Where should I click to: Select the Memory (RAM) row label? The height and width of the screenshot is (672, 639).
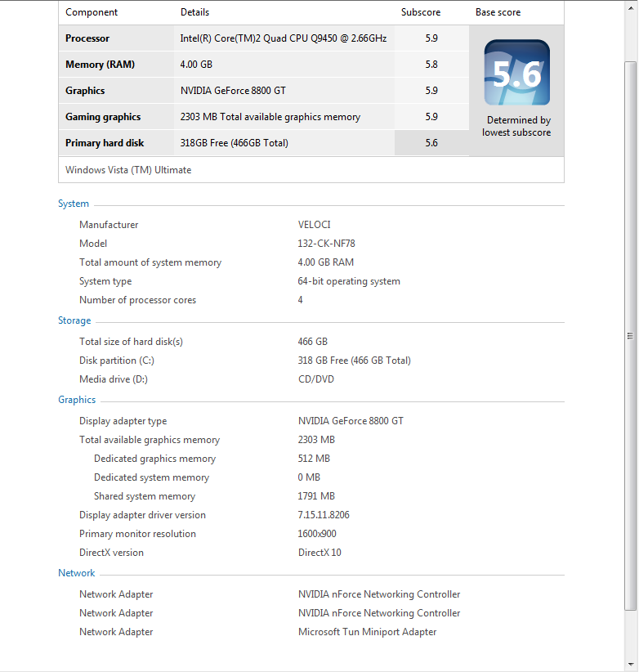[x=101, y=65]
